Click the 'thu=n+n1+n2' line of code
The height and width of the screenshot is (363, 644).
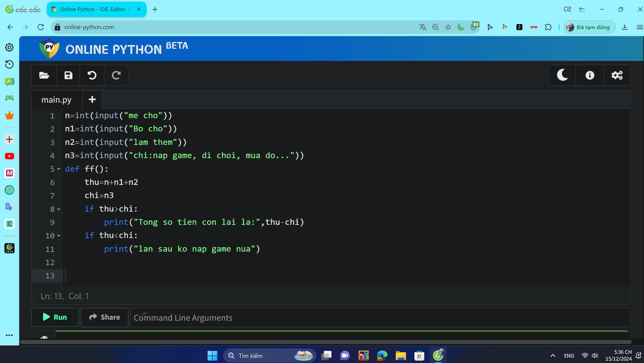[111, 182]
